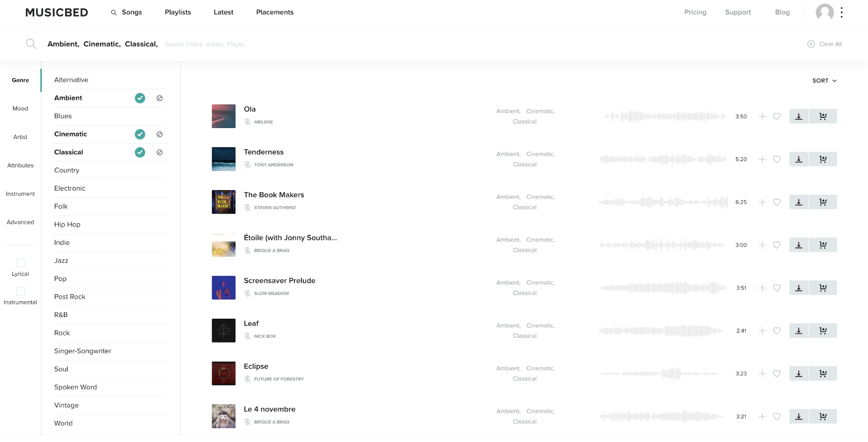Favorite Screensaver Prelude with heart
This screenshot has height=442, width=868.
[x=777, y=288]
